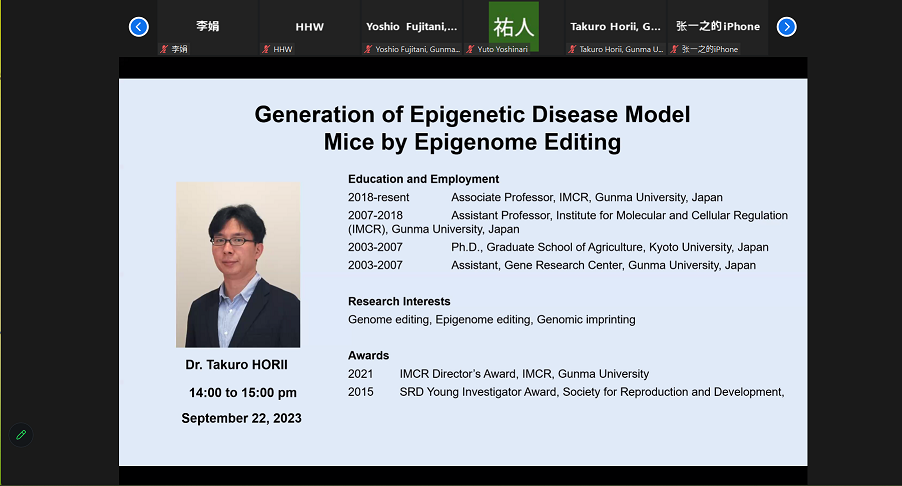Click the 'Dr. Takuro HORII' name caption
902x486 pixels.
point(236,365)
